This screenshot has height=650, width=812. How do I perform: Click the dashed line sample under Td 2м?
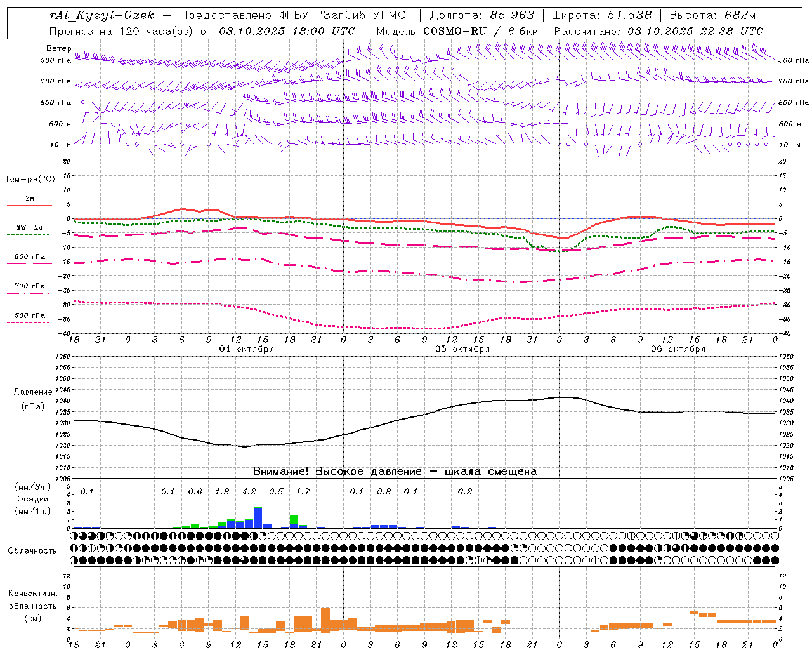click(29, 234)
